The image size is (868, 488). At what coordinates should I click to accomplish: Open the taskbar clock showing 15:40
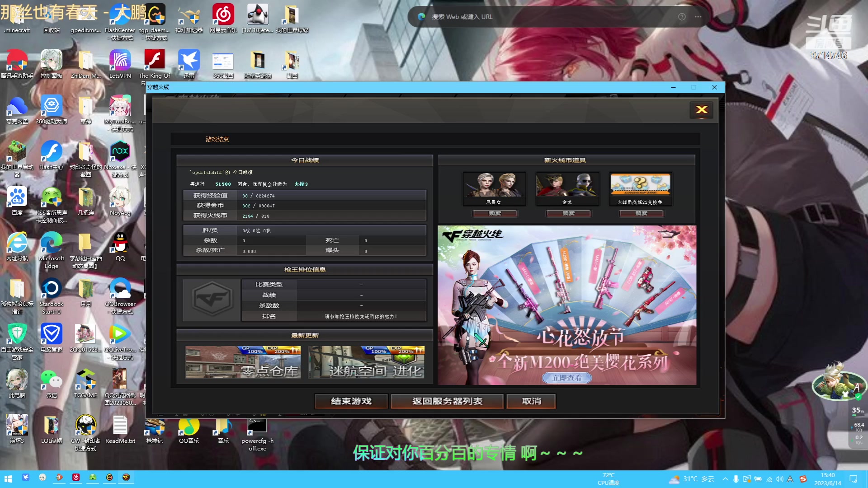(828, 479)
